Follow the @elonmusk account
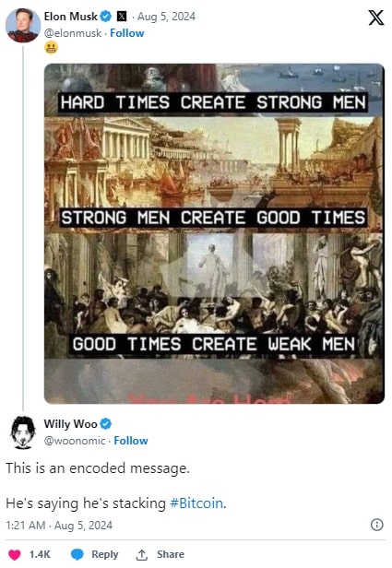Viewport: 392px width, 568px height. (x=126, y=33)
